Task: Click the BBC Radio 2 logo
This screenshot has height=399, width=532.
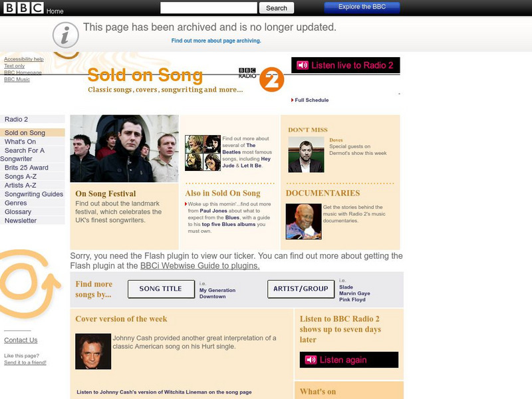Action: click(x=261, y=79)
